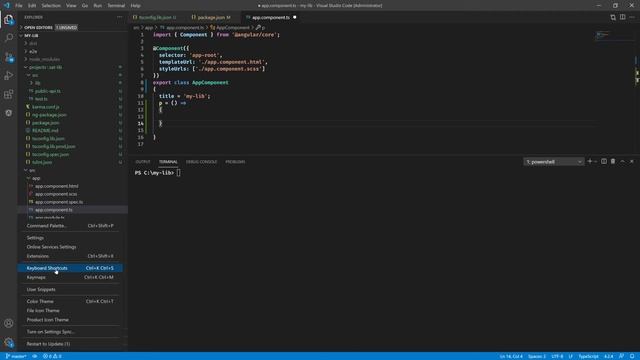The height and width of the screenshot is (360, 640).
Task: Expand the node_modules folder
Action: tap(44, 59)
